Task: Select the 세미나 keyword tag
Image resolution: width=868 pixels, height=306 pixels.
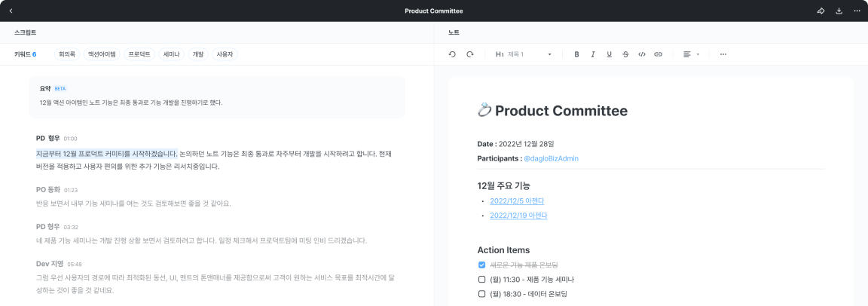Action: point(170,54)
